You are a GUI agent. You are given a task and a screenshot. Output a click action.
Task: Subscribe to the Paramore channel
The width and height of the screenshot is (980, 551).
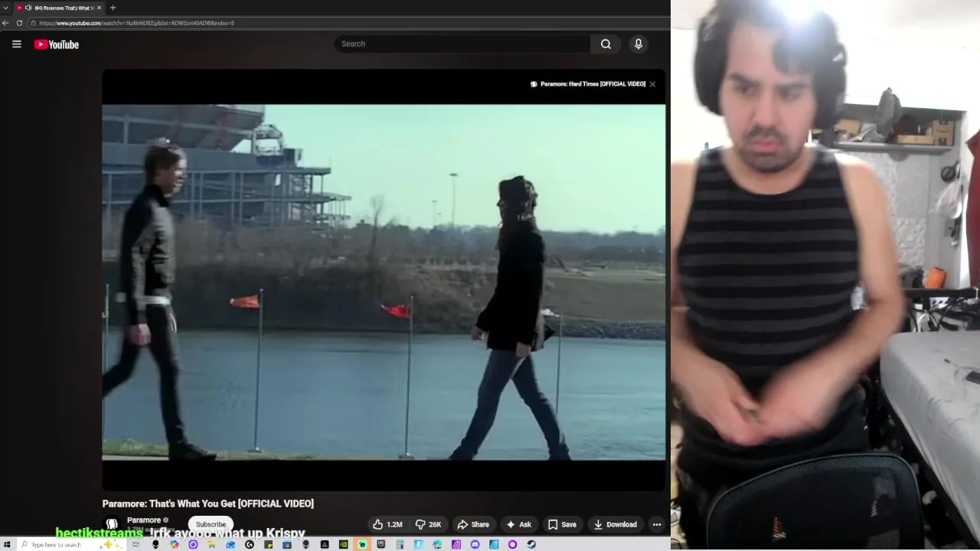(211, 524)
